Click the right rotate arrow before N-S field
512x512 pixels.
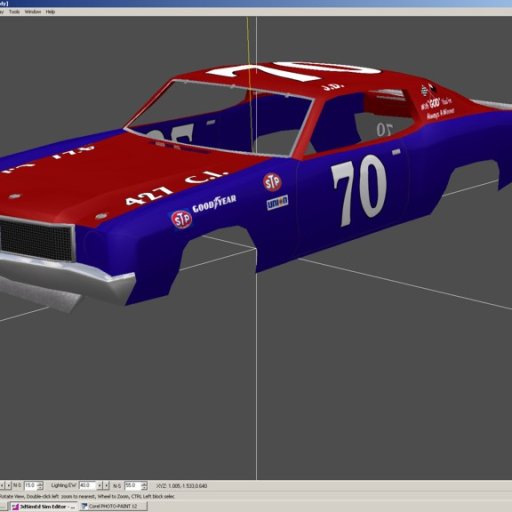(x=9, y=486)
